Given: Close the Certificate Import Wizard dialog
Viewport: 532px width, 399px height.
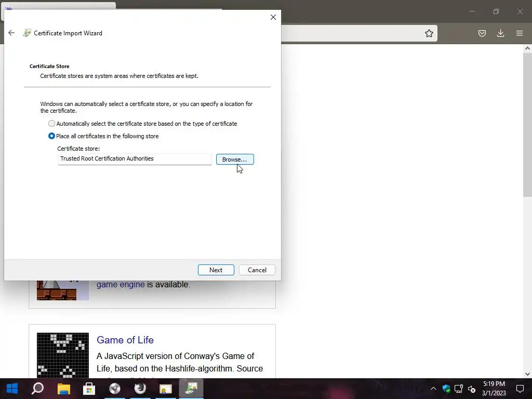Looking at the screenshot, I should click(x=273, y=17).
